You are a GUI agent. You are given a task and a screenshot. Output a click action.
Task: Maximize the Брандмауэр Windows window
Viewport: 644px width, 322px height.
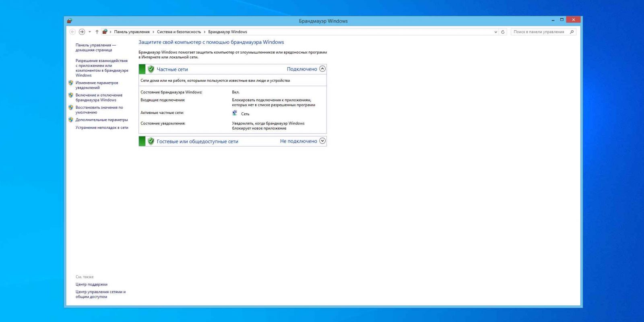(562, 20)
